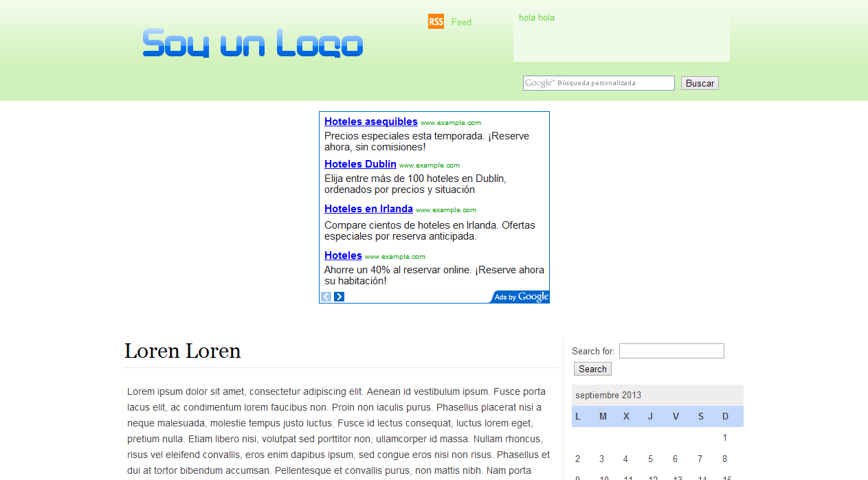Viewport: 868px width, 480px height.
Task: Select day 6 in the calendar
Action: (x=675, y=459)
